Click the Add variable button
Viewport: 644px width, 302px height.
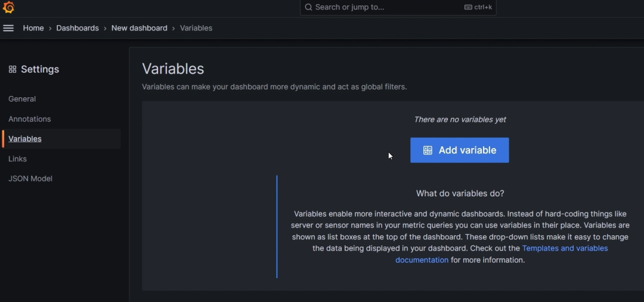(x=460, y=150)
